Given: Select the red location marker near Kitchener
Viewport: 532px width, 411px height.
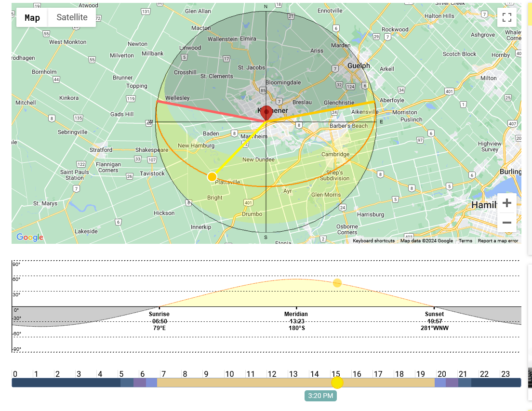Looking at the screenshot, I should (266, 113).
